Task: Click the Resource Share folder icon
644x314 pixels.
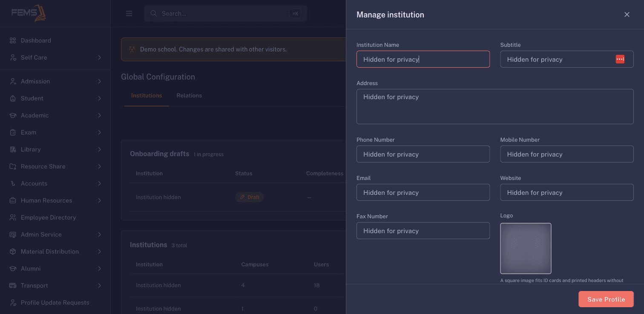Action: click(x=13, y=166)
